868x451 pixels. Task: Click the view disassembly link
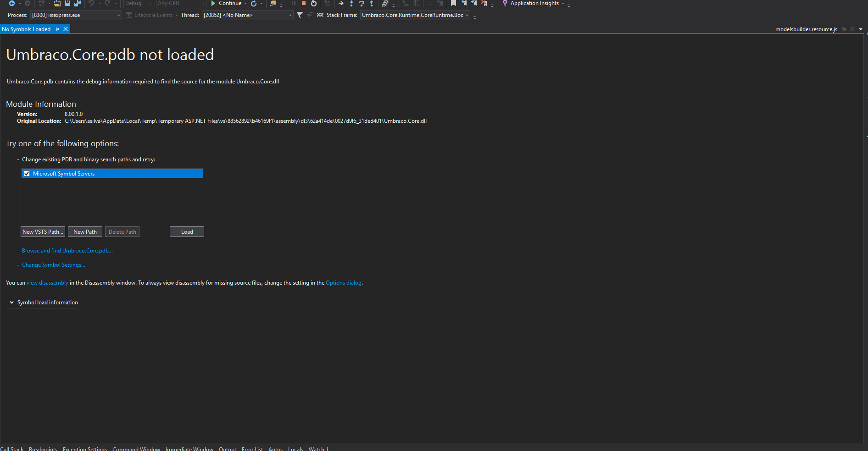(x=47, y=283)
